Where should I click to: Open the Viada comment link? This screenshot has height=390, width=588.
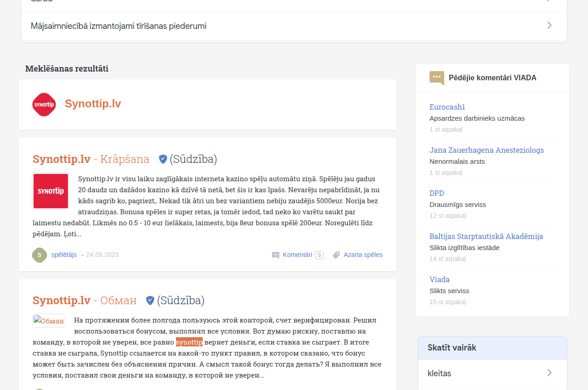(440, 279)
